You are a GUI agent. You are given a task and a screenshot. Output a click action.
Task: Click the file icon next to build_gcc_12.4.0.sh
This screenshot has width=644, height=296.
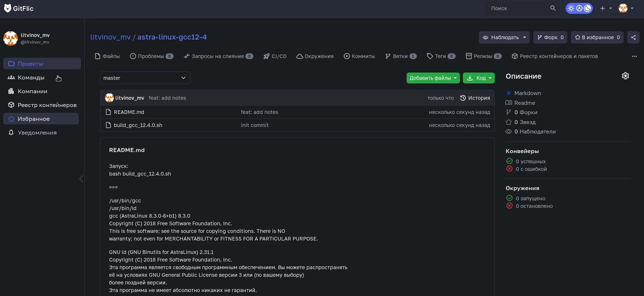pos(108,125)
